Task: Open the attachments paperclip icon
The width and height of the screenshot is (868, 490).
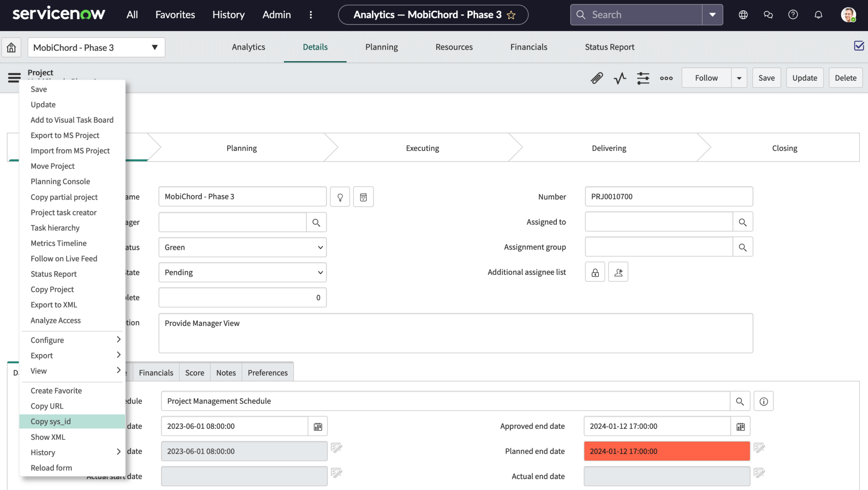Action: tap(597, 78)
